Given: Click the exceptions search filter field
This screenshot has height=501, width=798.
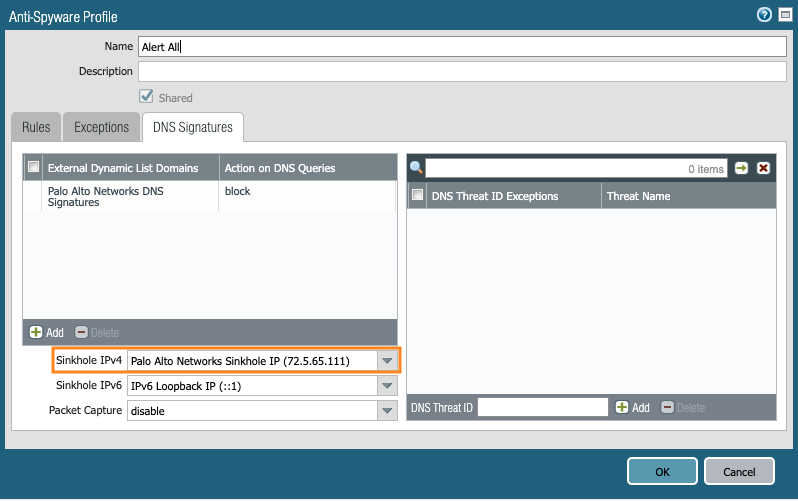Looking at the screenshot, I should [x=576, y=169].
